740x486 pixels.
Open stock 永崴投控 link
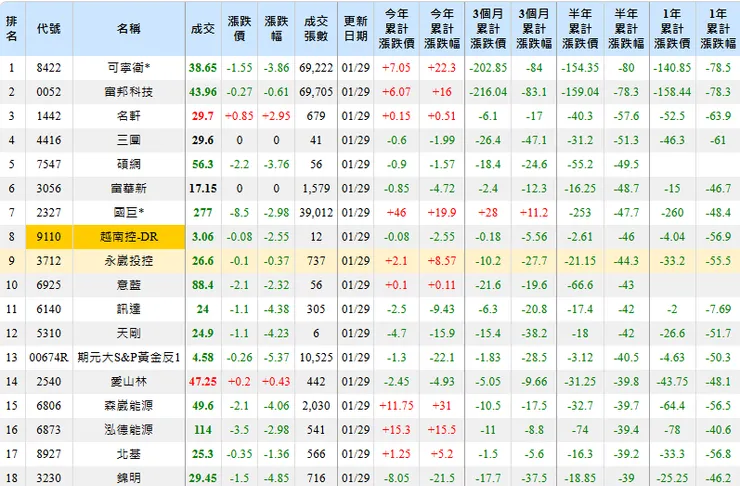tap(128, 260)
